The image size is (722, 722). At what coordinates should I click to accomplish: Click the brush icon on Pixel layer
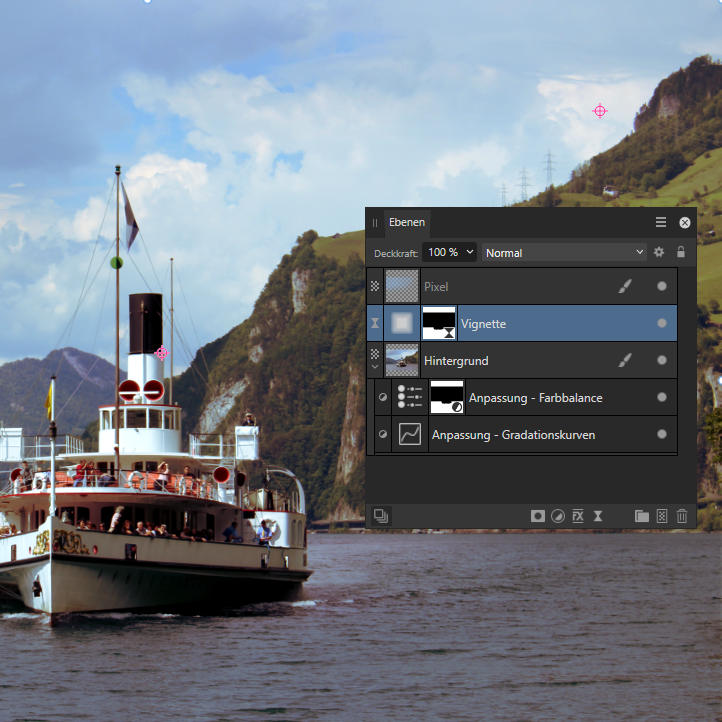click(x=624, y=286)
